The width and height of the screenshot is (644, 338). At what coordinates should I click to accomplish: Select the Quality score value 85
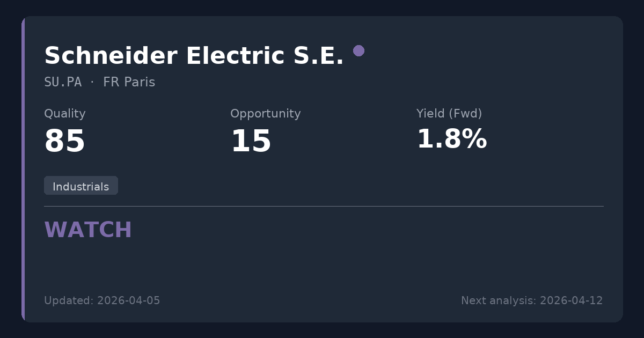click(65, 142)
